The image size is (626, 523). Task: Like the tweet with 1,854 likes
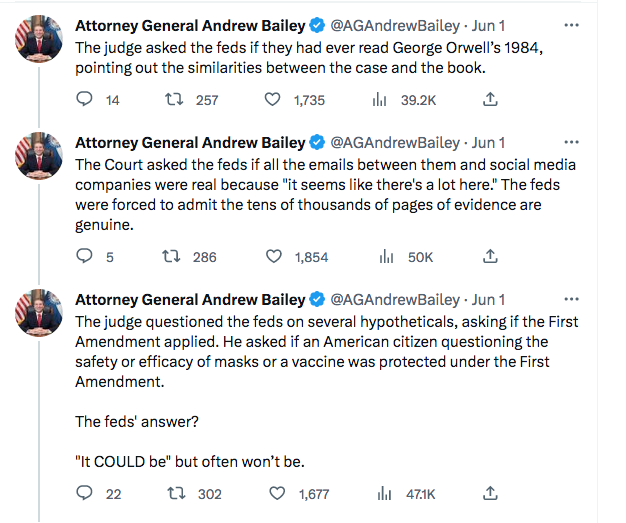[x=273, y=257]
